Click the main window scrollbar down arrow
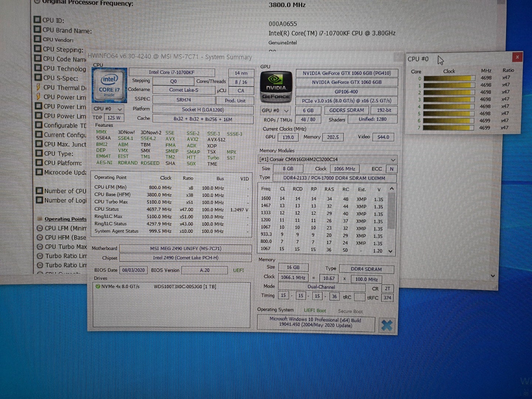The height and width of the screenshot is (399, 532). (492, 276)
